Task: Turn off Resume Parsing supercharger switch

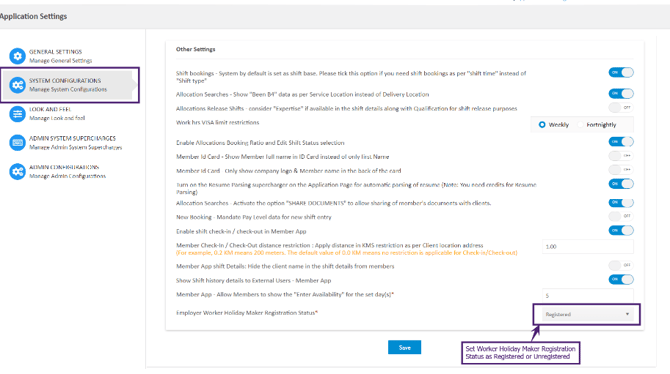Action: (x=621, y=184)
